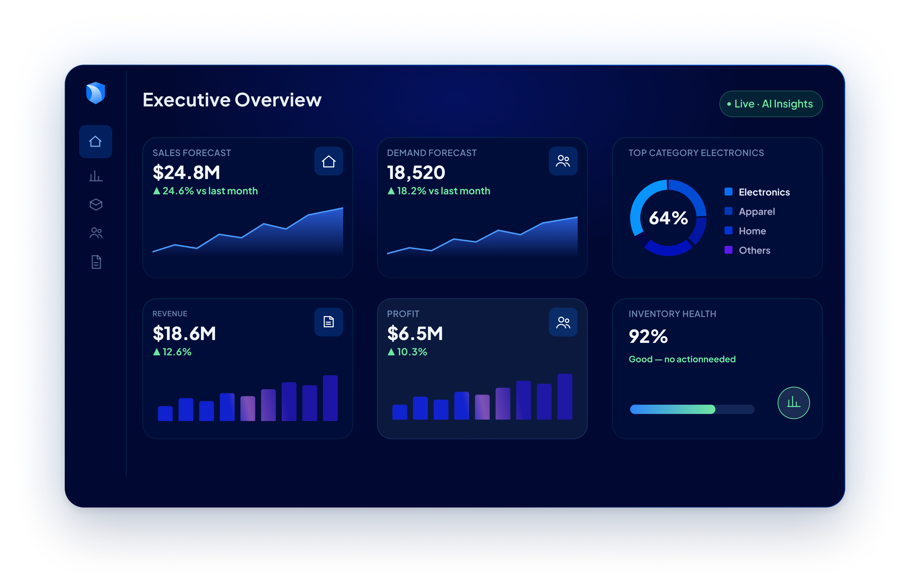Open the bar chart analytics sidebar icon
910x588 pixels.
(x=96, y=176)
